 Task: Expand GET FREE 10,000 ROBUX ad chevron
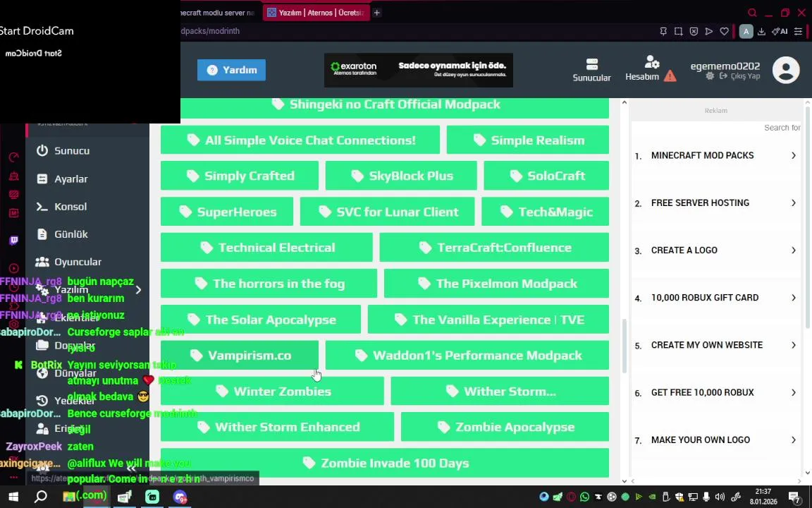coord(794,392)
